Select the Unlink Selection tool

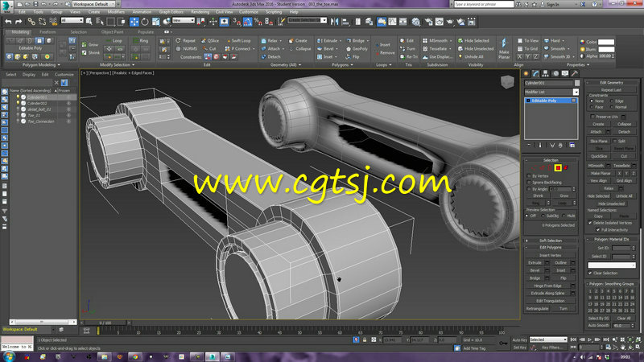click(x=42, y=22)
